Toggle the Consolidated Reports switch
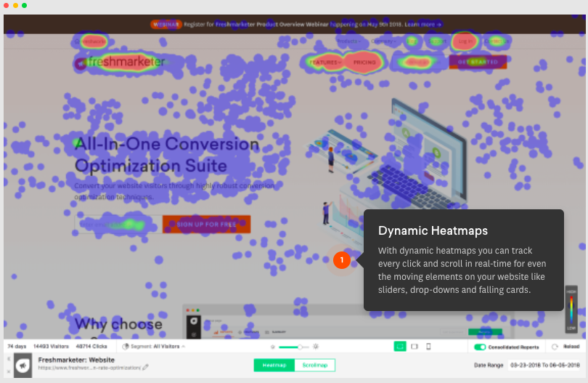Image resolution: width=588 pixels, height=383 pixels. (480, 347)
